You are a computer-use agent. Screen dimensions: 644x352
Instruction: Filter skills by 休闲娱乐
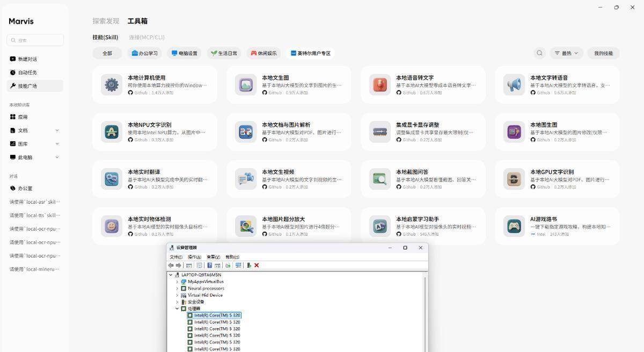tap(264, 53)
